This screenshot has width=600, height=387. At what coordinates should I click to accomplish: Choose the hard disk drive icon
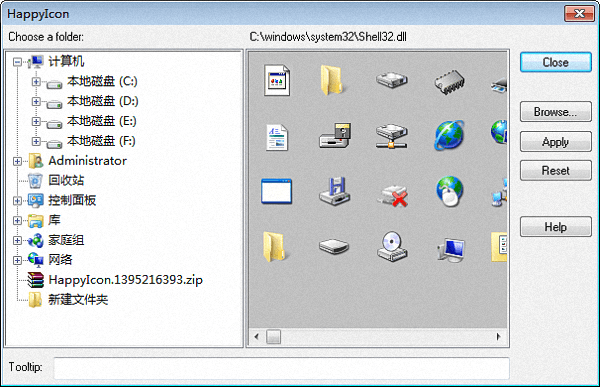(391, 80)
